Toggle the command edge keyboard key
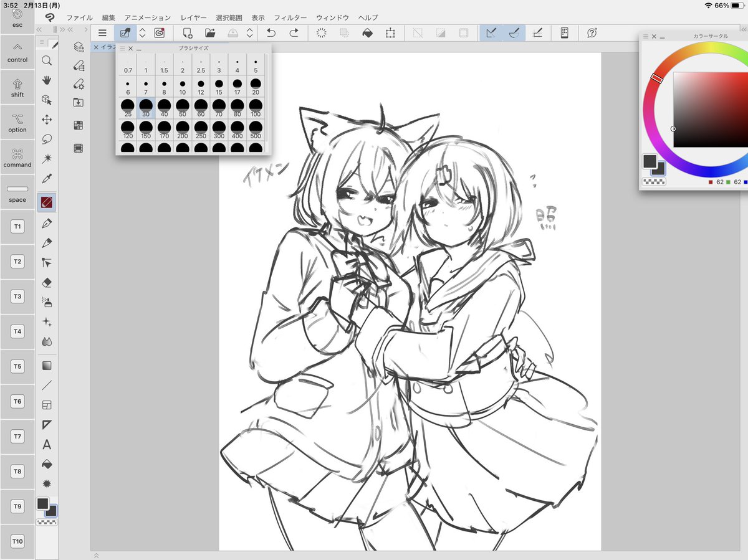The image size is (748, 560). click(17, 158)
